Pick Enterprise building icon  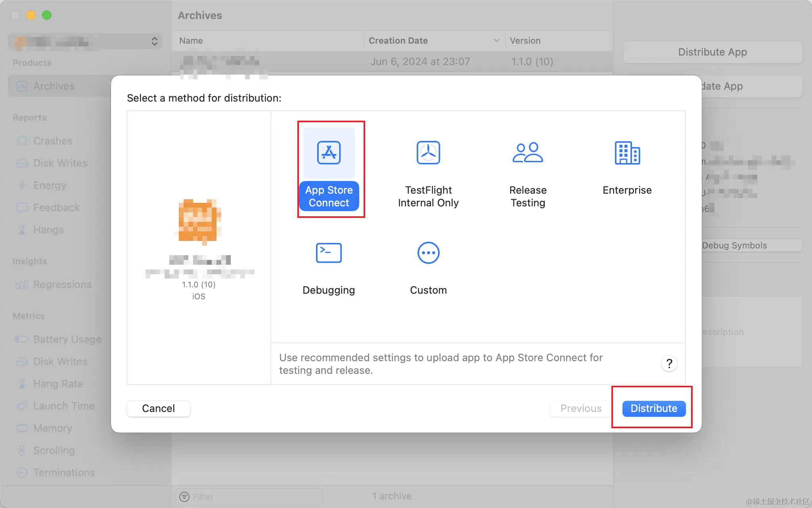point(627,153)
